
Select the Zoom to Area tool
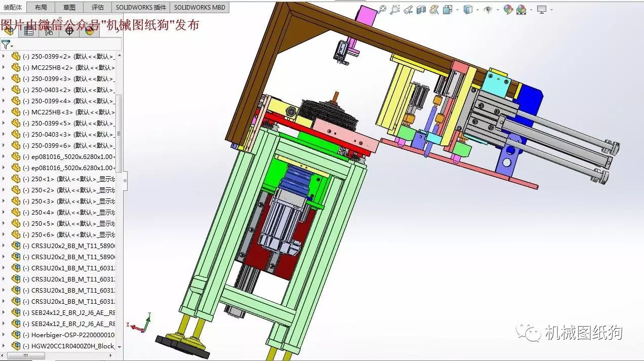click(x=395, y=9)
